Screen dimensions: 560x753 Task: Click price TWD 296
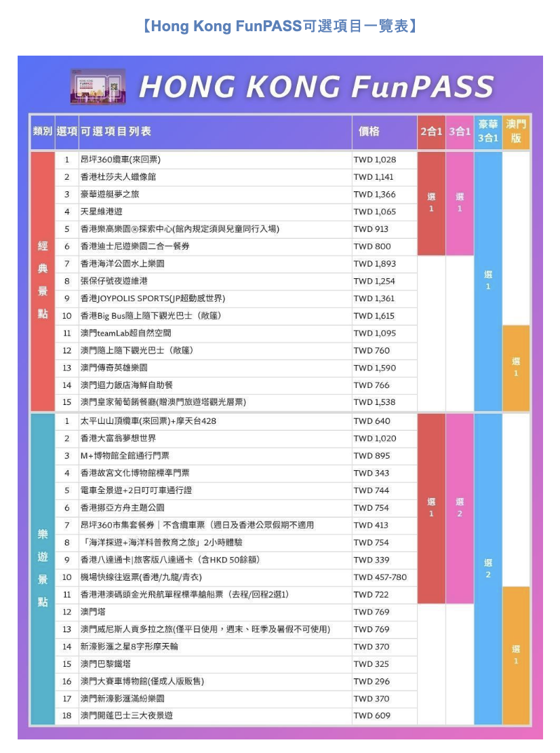[x=372, y=681]
